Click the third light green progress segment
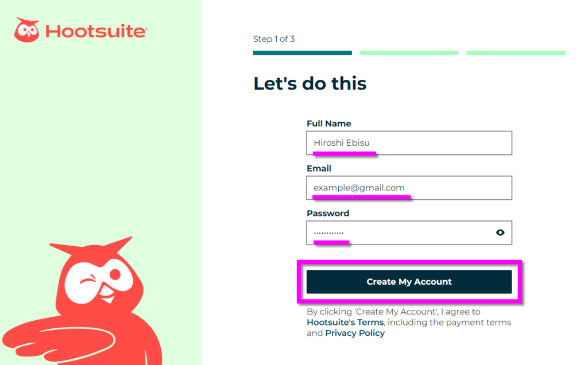This screenshot has width=588, height=365. [516, 53]
